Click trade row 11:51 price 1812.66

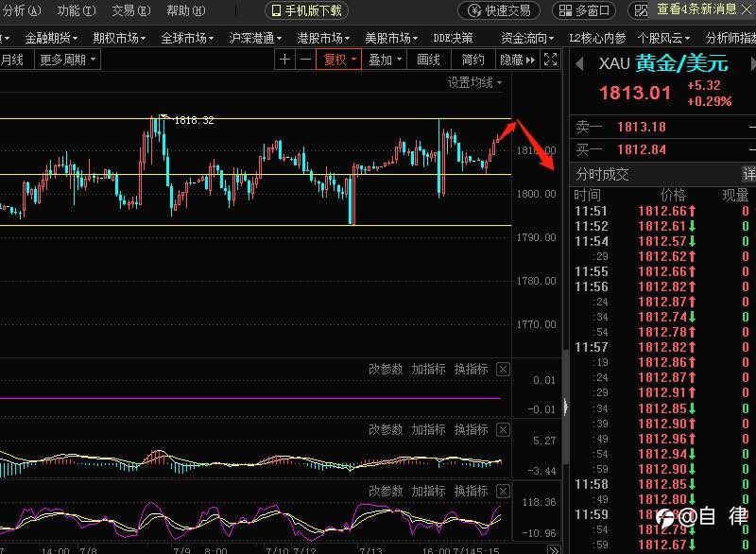coord(662,211)
